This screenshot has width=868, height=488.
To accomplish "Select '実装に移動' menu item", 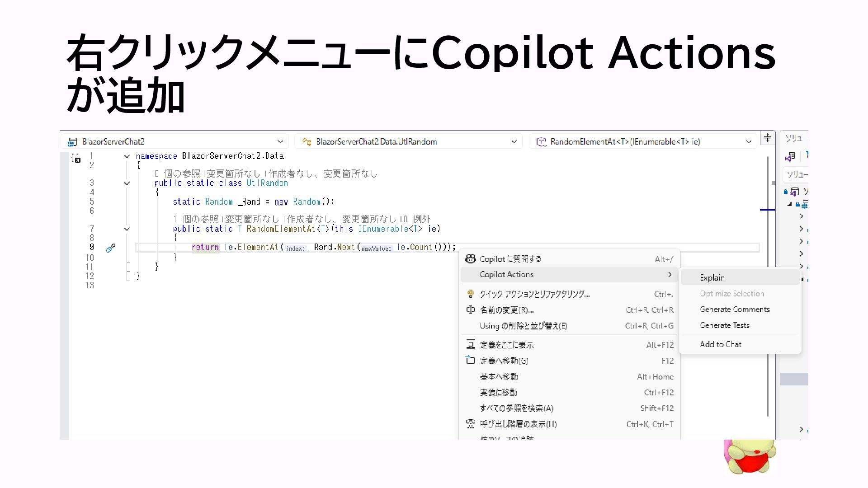I will click(x=570, y=392).
